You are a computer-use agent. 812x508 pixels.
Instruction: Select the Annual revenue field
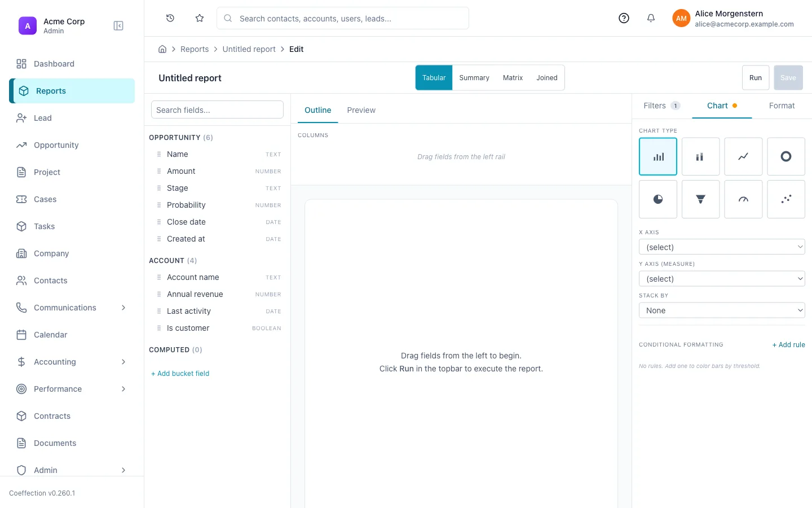pos(218,294)
